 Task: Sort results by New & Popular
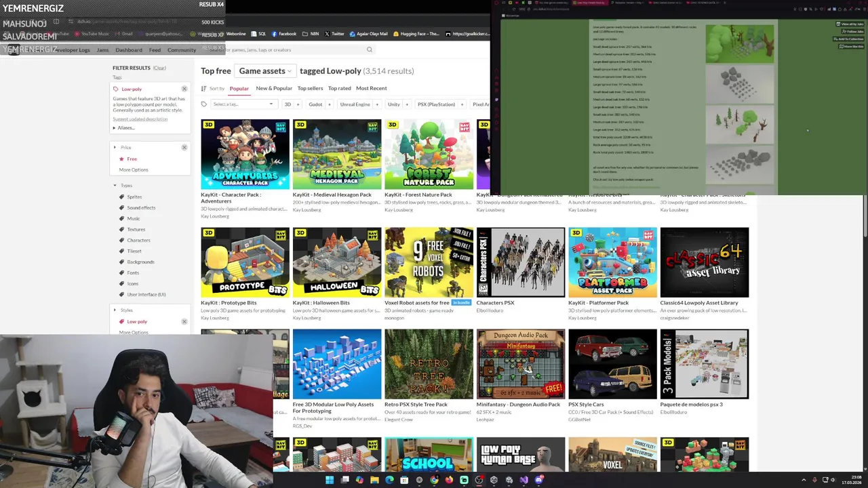(x=274, y=88)
